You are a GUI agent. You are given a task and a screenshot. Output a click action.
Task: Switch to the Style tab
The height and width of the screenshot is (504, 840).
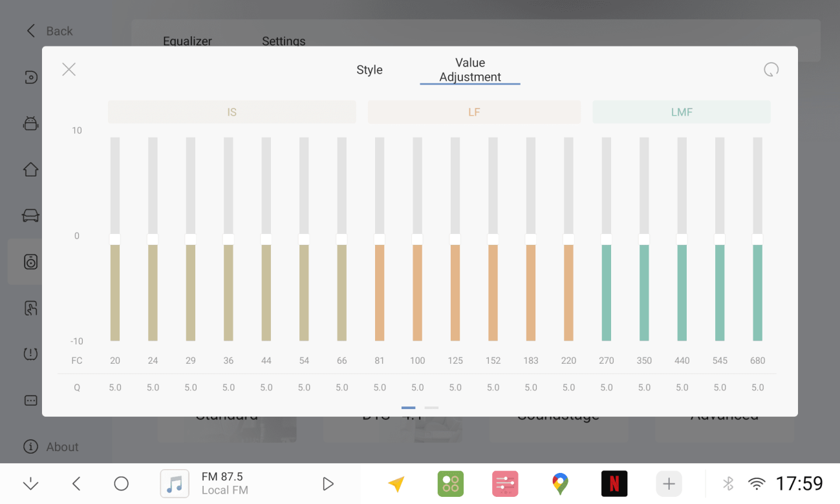[x=370, y=70]
